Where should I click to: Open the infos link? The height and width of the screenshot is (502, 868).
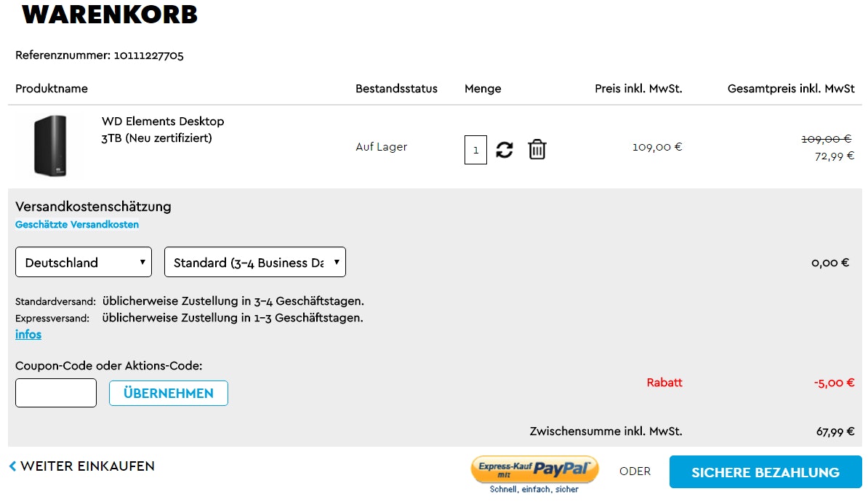click(x=28, y=335)
